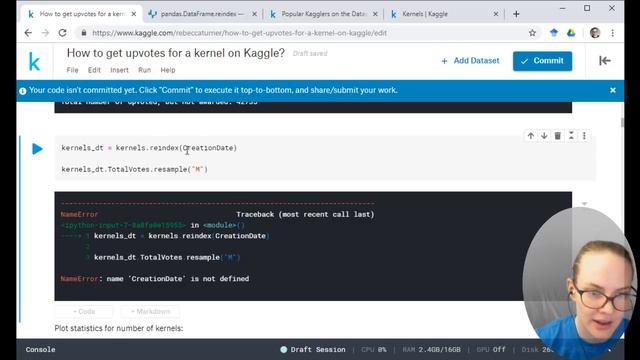Close the 'How to get upvotes' tab

pyautogui.click(x=133, y=14)
